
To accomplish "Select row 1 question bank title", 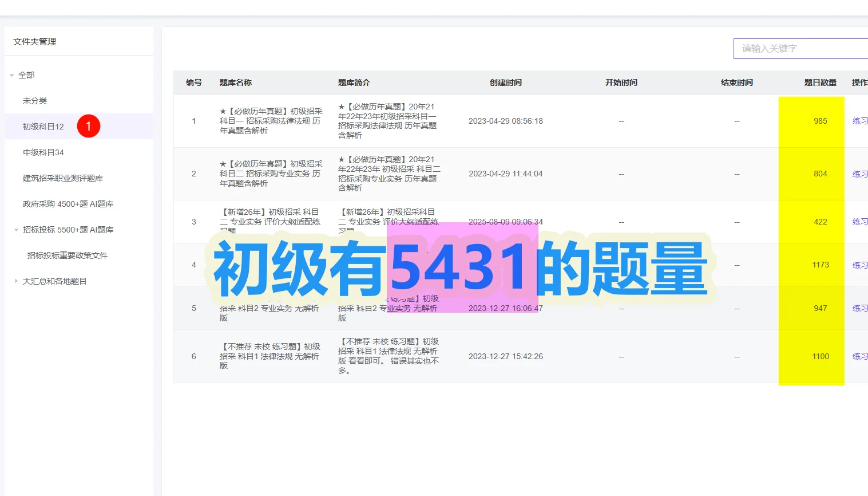I will (269, 121).
